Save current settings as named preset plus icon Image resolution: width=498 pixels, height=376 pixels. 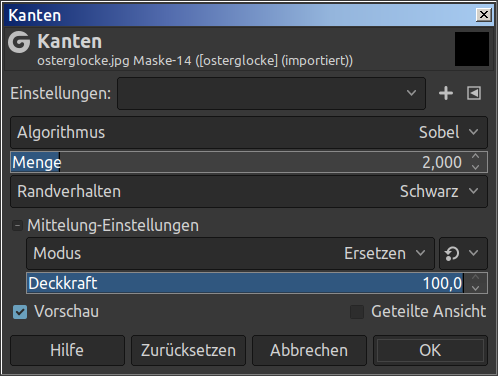[446, 93]
